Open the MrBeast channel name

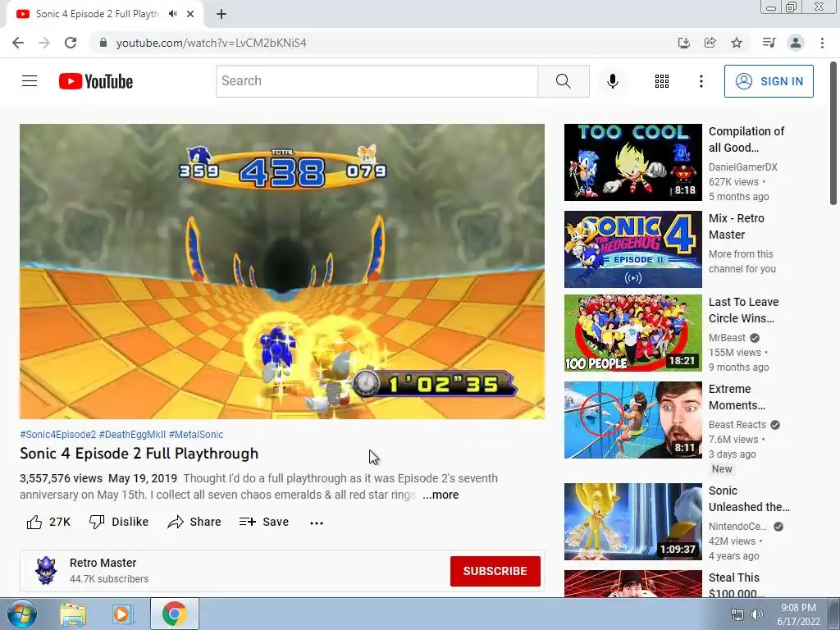(x=727, y=338)
